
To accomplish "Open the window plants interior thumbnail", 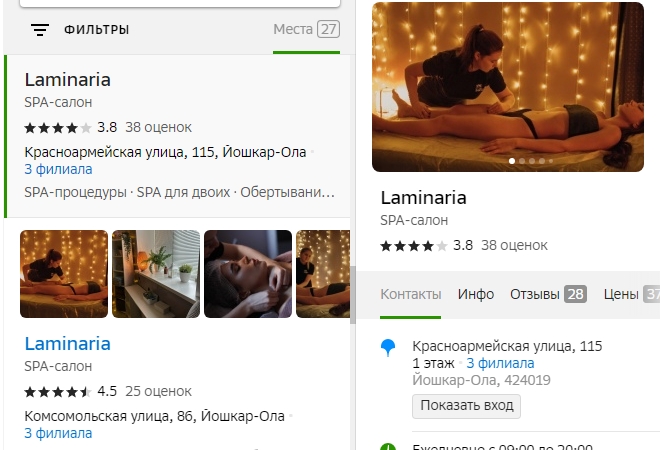I will pos(156,274).
